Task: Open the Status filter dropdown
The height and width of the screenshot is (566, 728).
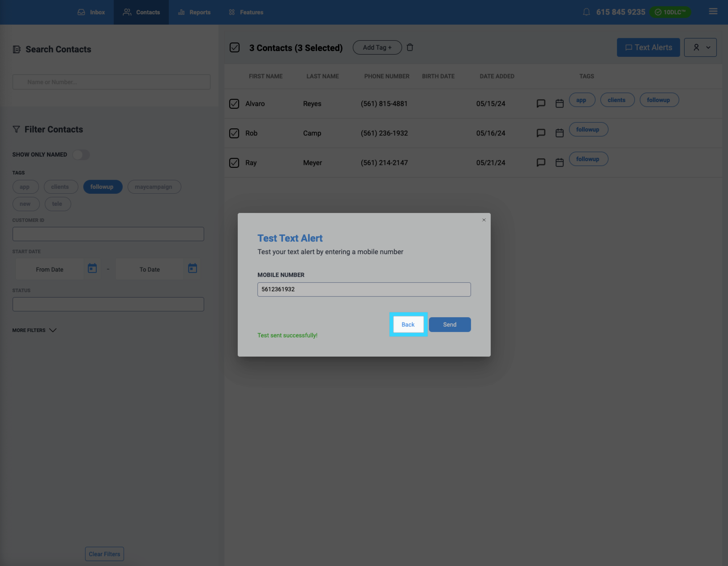Action: tap(108, 304)
